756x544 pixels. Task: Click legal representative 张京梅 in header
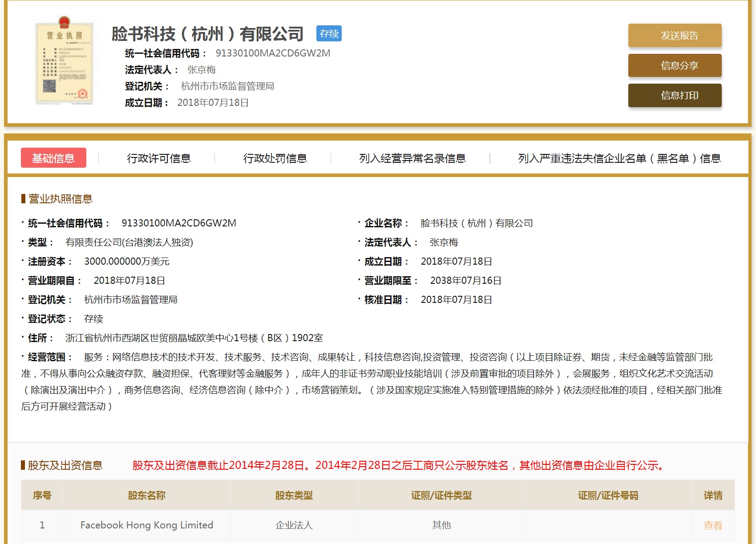[x=202, y=70]
